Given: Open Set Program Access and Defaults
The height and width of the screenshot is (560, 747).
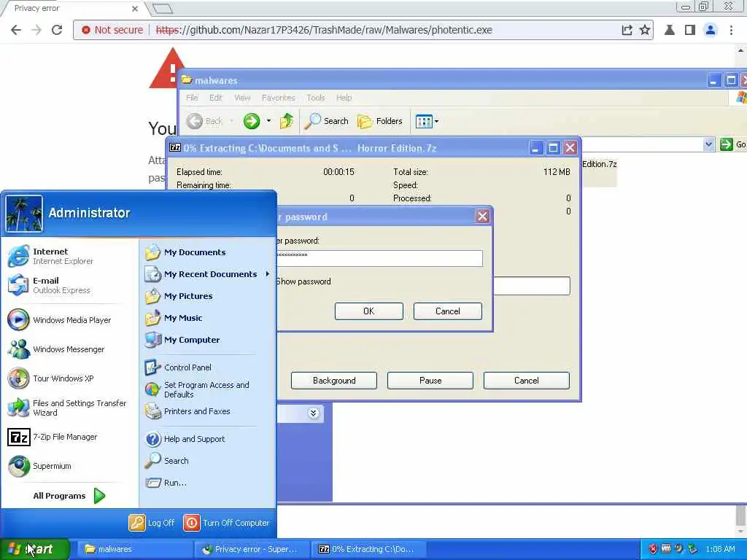Looking at the screenshot, I should coord(197,389).
